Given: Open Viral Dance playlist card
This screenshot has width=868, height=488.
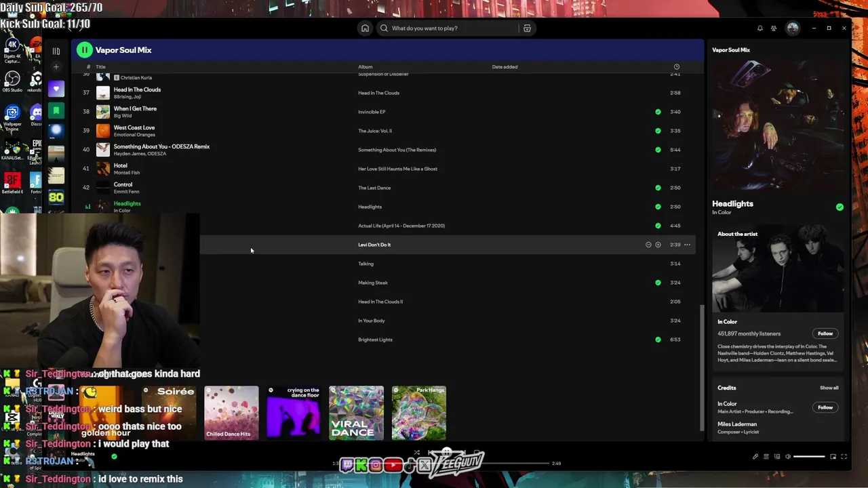Looking at the screenshot, I should [356, 413].
